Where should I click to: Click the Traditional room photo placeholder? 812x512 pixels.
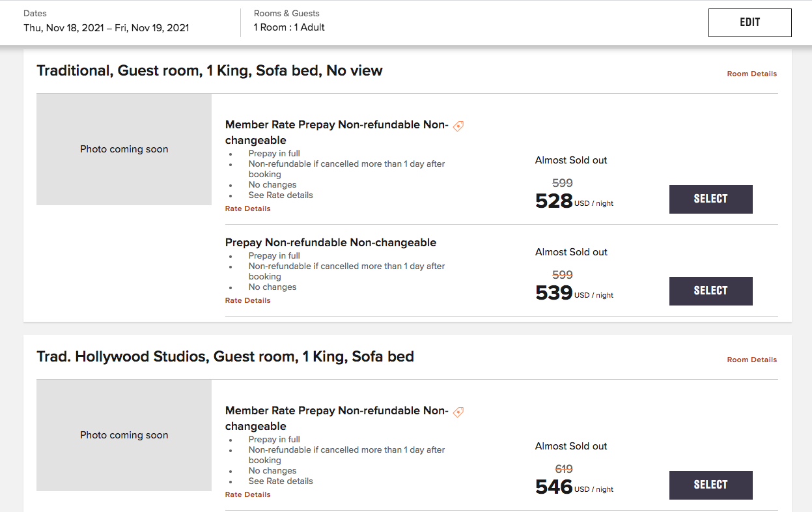pyautogui.click(x=124, y=149)
